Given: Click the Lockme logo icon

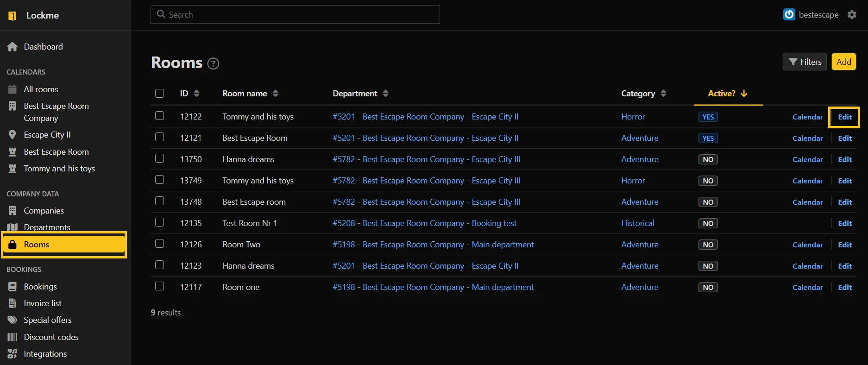Looking at the screenshot, I should (x=13, y=16).
